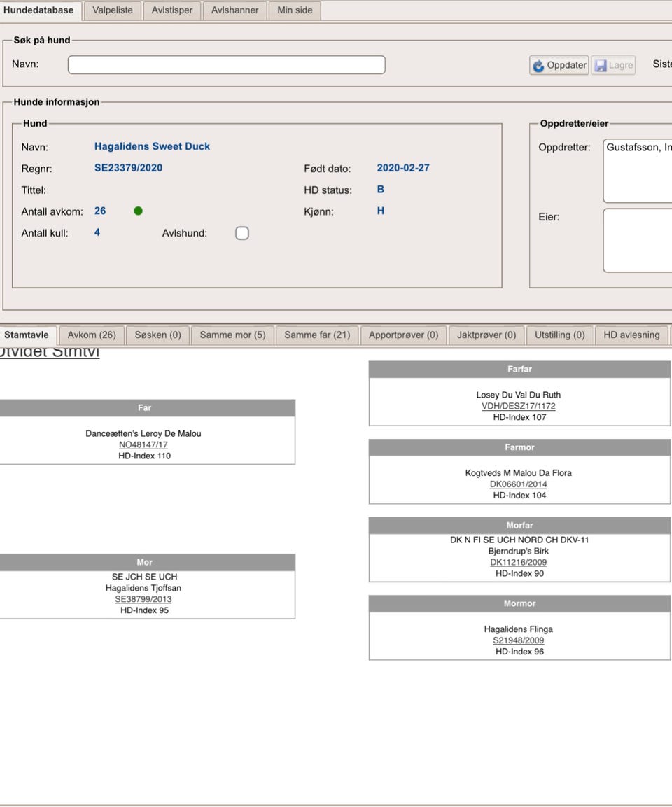The image size is (672, 807).
Task: Open the Samme far (21) tab
Action: [x=317, y=335]
